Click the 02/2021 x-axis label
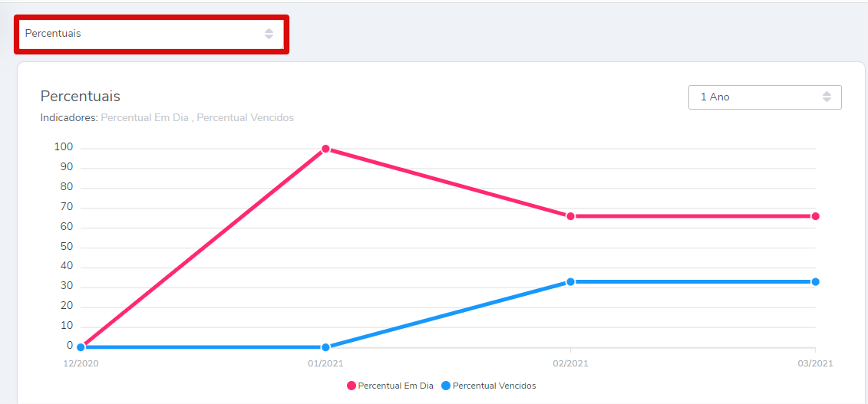Image resolution: width=868 pixels, height=404 pixels. [x=570, y=363]
